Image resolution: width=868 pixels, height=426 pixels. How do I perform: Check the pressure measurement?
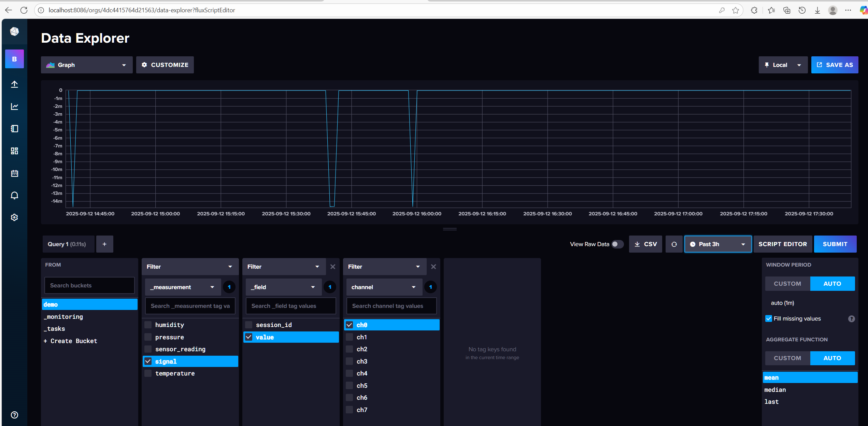148,337
